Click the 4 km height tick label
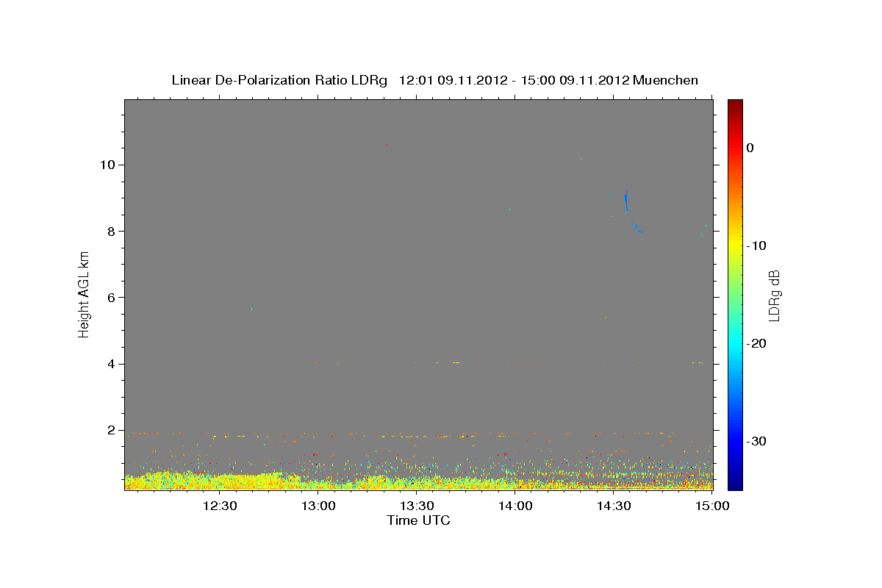882x588 pixels. pos(111,364)
